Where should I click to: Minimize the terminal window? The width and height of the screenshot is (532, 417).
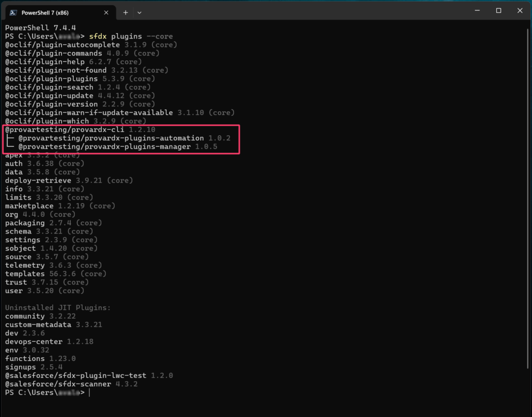point(477,10)
